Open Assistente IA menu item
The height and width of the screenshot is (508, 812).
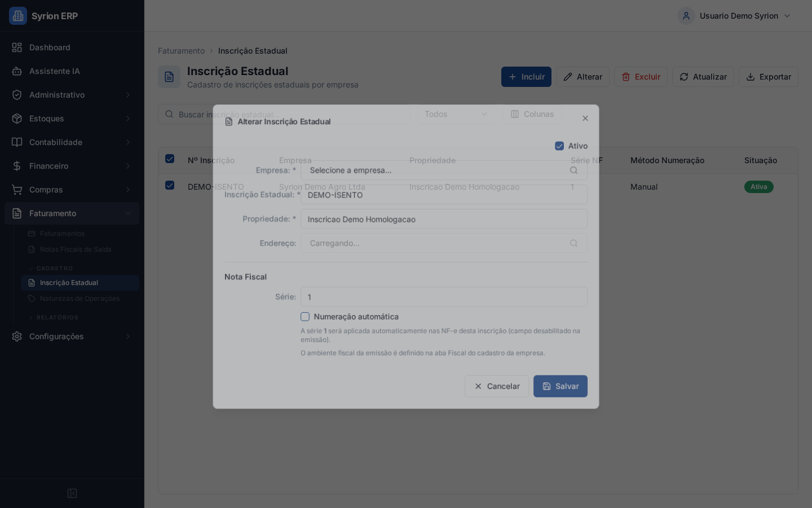(72, 71)
